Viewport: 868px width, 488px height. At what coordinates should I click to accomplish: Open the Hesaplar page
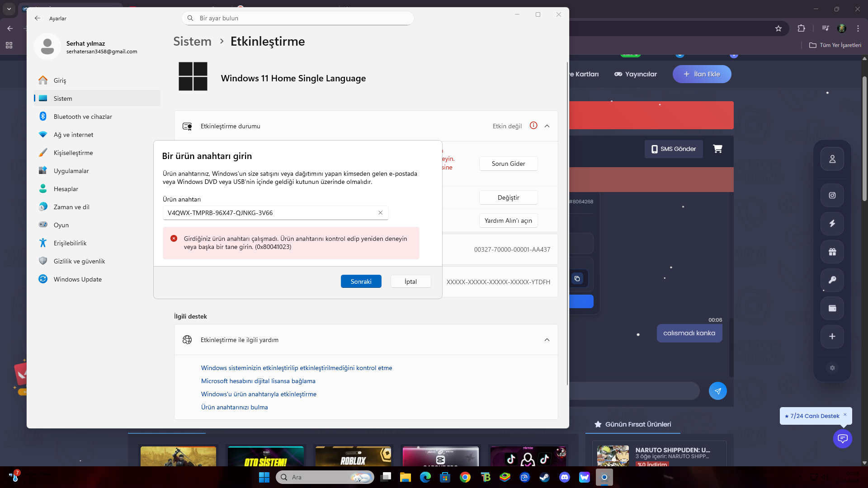(x=97, y=189)
